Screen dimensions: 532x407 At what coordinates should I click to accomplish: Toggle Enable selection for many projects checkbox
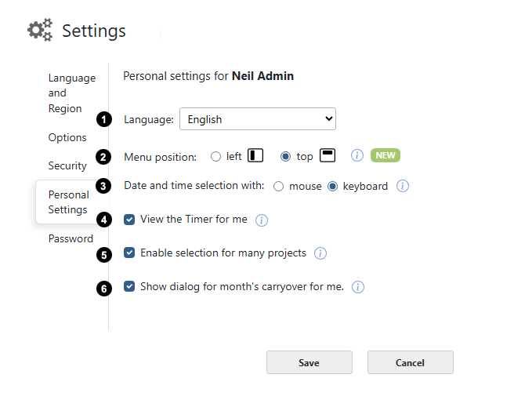(129, 253)
